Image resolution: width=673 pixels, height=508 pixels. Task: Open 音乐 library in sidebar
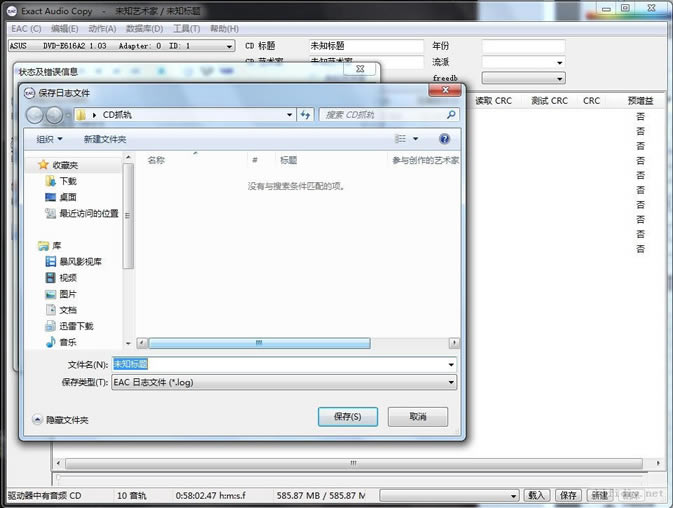click(x=61, y=342)
